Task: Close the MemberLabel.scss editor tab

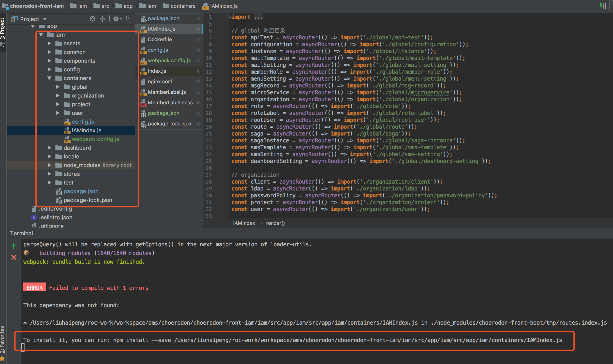Action: pos(198,103)
